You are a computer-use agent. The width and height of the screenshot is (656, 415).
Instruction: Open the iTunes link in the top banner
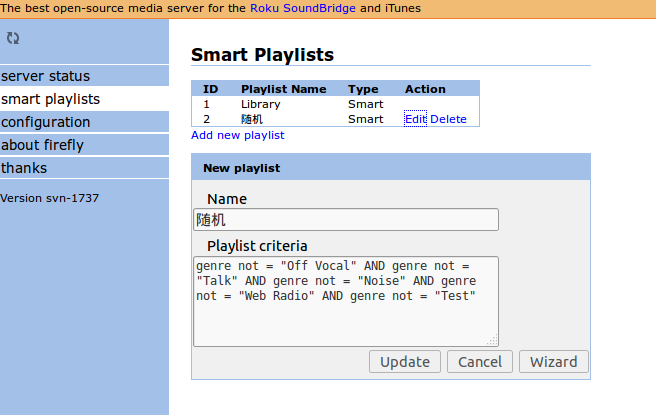tap(399, 8)
